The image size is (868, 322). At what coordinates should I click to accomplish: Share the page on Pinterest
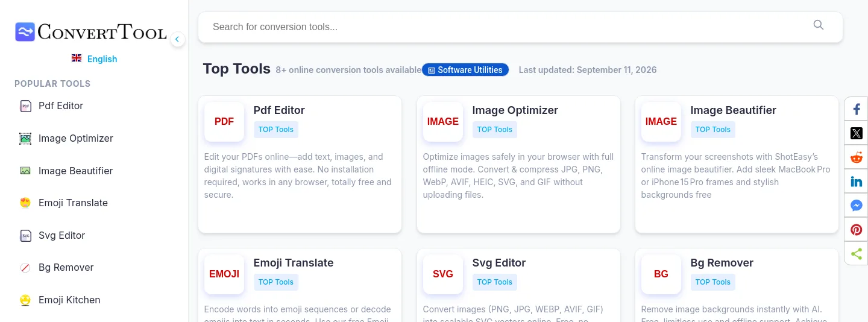tap(857, 230)
